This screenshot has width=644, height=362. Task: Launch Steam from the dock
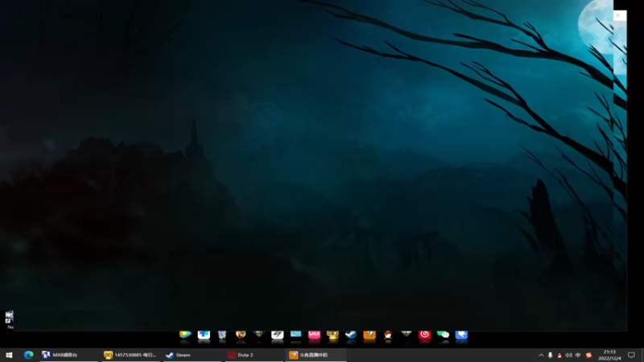[351, 335]
